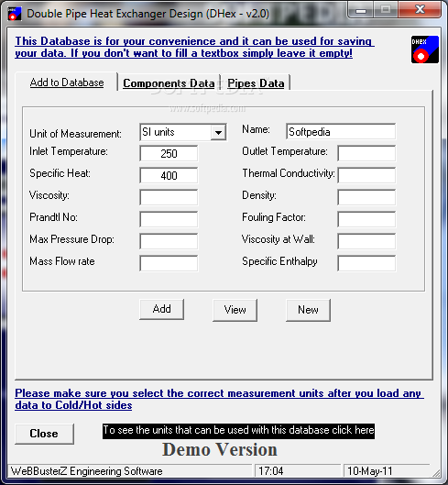Screen dimensions: 448x485
Task: Click the Outlet Temperature input field
Action: (366, 153)
